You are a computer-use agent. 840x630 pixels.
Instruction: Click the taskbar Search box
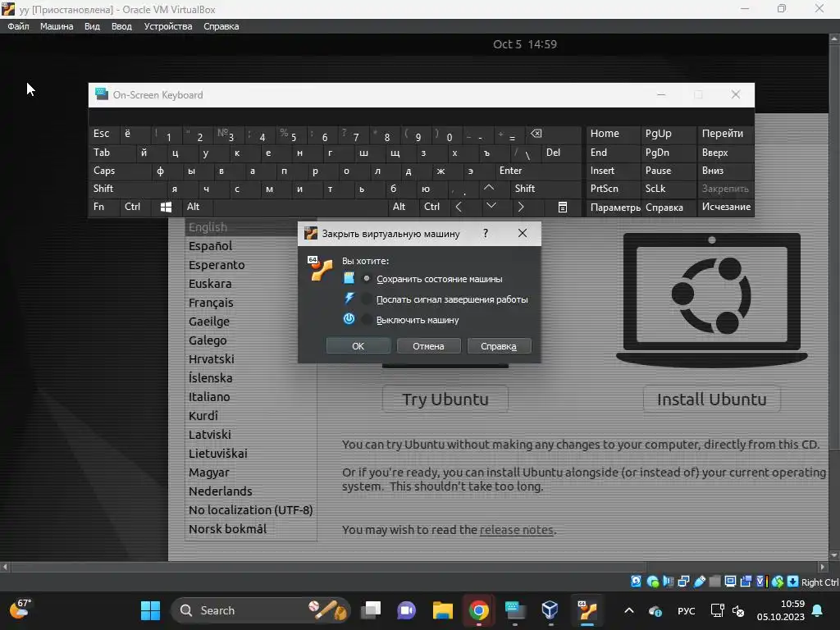pyautogui.click(x=260, y=610)
